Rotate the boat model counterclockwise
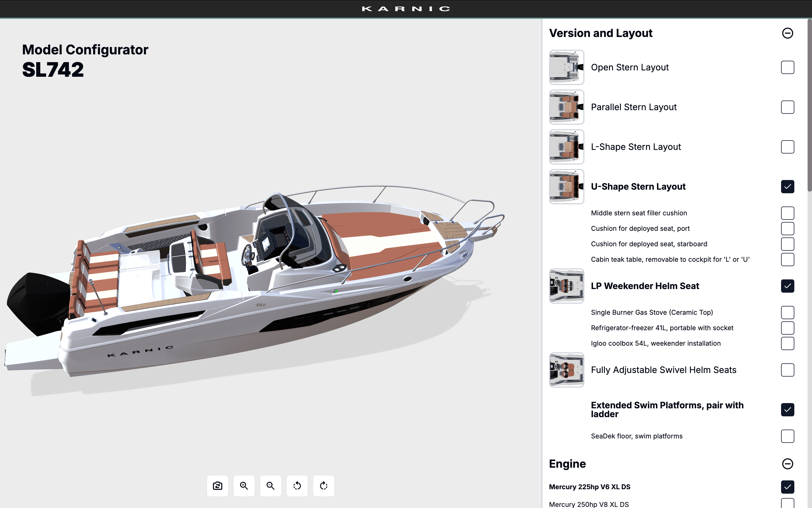 coord(297,485)
